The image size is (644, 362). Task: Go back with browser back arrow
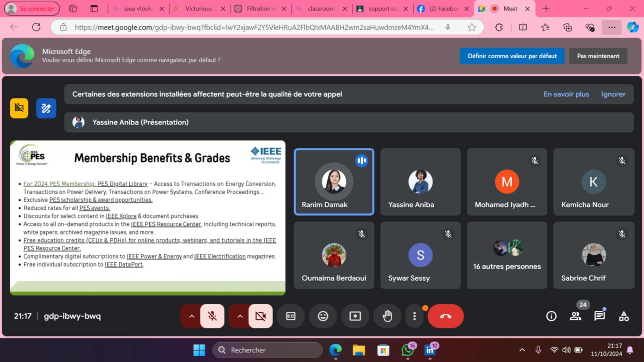pyautogui.click(x=14, y=27)
